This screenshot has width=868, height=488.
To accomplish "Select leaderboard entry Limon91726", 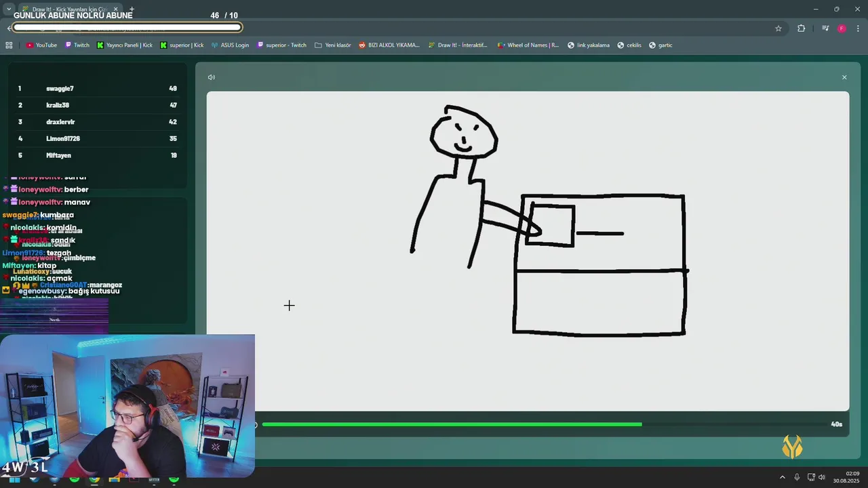I will pyautogui.click(x=97, y=138).
